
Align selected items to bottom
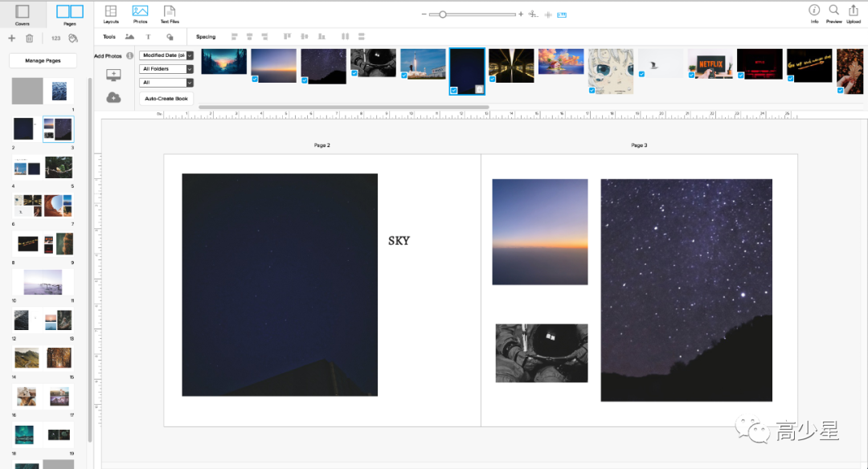321,36
